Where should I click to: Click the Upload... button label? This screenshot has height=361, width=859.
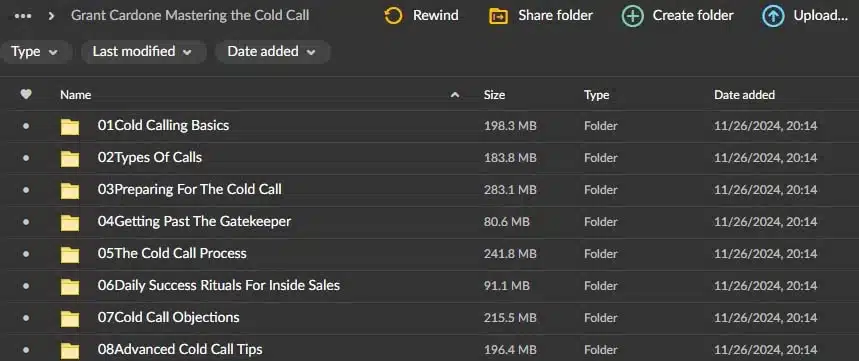pos(821,16)
